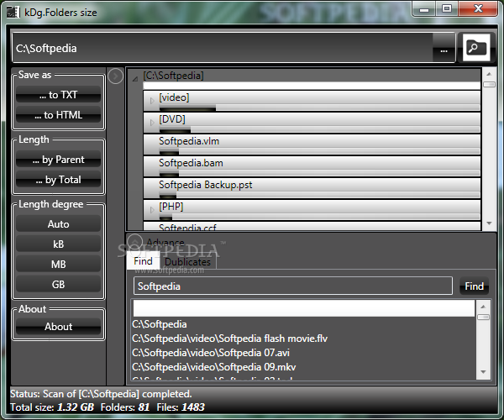Choose MB length degree

58,264
